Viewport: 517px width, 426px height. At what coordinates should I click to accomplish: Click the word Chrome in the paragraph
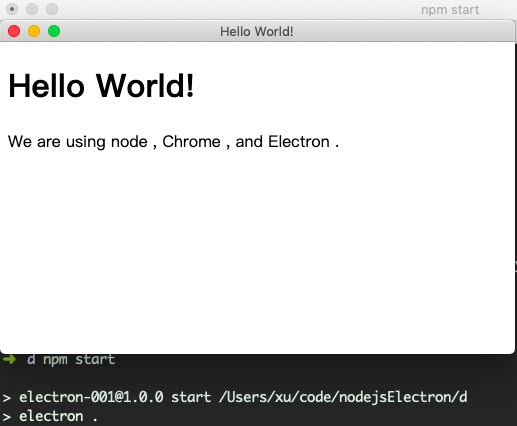191,142
